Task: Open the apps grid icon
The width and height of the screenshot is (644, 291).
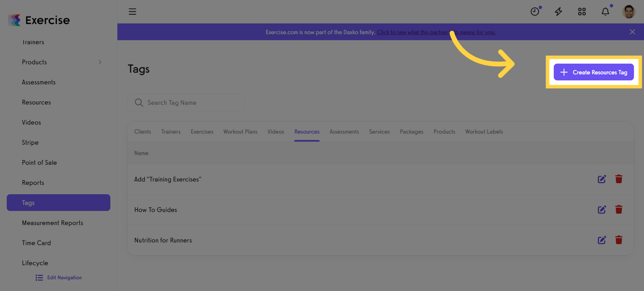Action: 582,11
